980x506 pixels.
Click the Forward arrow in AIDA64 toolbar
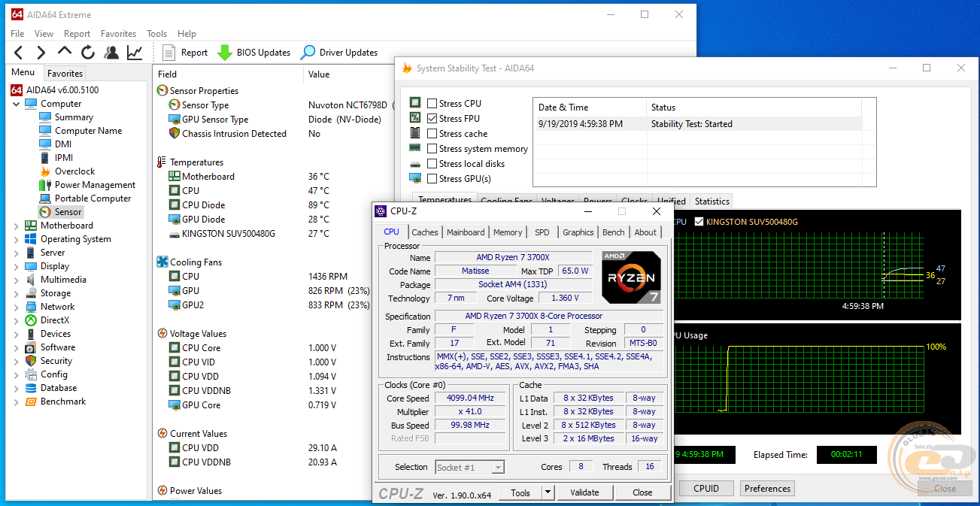coord(41,53)
